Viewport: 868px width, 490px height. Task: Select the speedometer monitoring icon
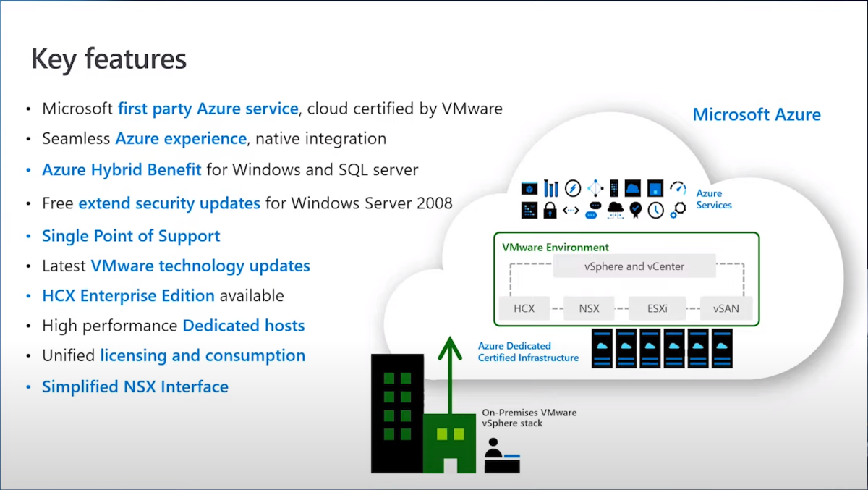point(678,187)
